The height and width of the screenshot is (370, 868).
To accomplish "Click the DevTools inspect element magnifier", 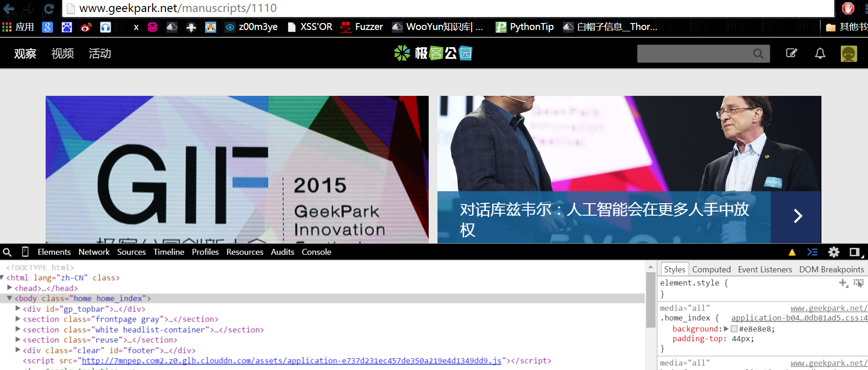I will click(x=7, y=252).
